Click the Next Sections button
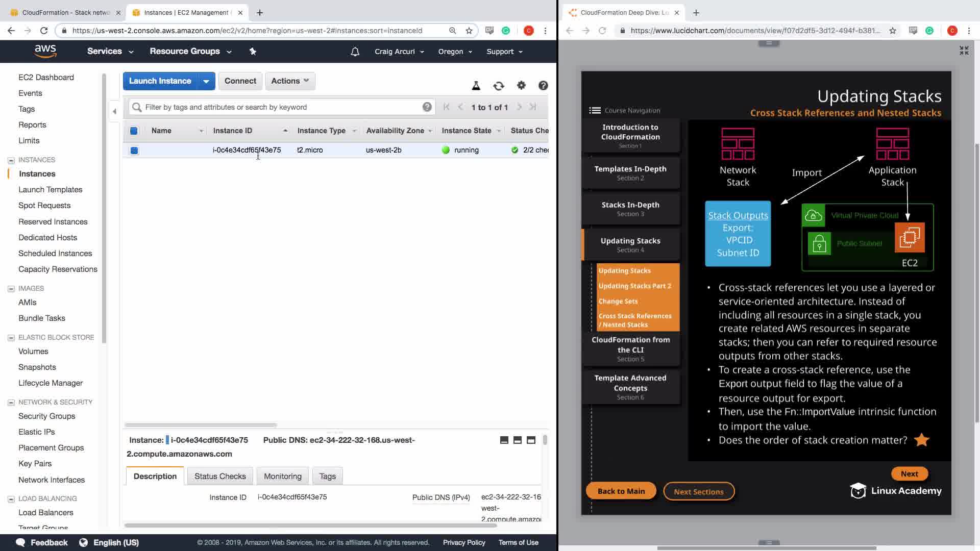Screen dimensions: 980x551 pyautogui.click(x=698, y=491)
